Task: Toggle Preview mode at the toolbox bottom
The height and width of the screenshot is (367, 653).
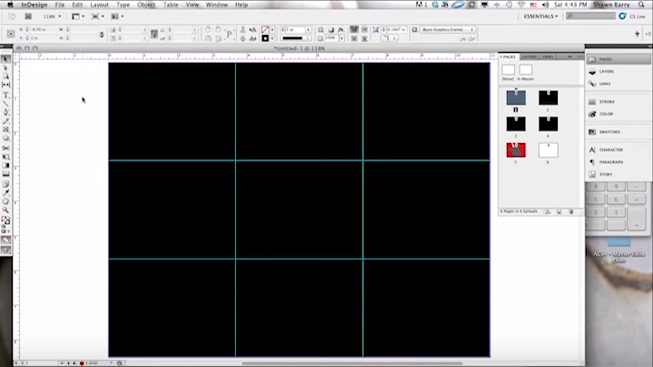Action: (6, 250)
